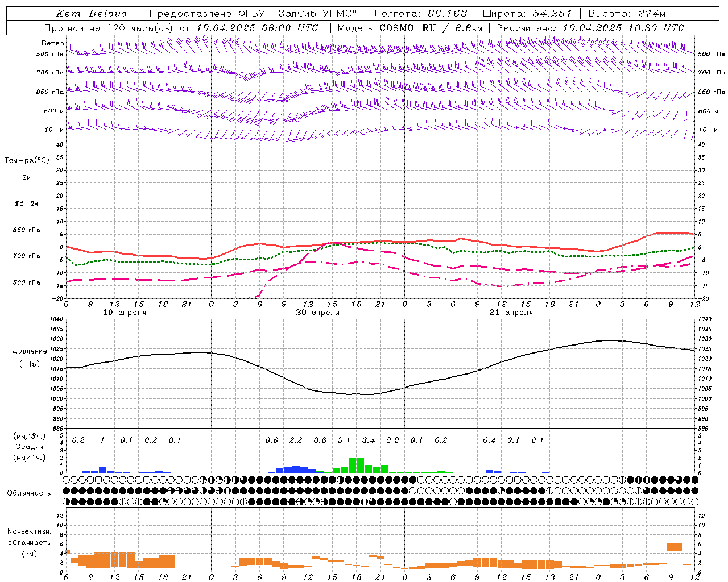The image size is (728, 582).
Task: Click the station name Kem_Belovo
Action: (92, 14)
